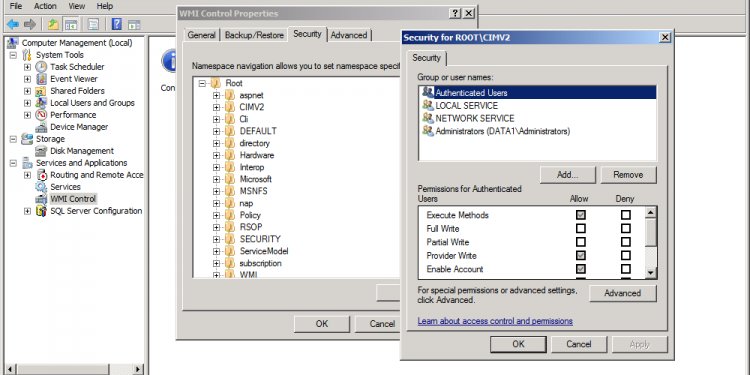Viewport: 750px width, 375px height.
Task: Click the Administrators group icon
Action: [x=428, y=131]
